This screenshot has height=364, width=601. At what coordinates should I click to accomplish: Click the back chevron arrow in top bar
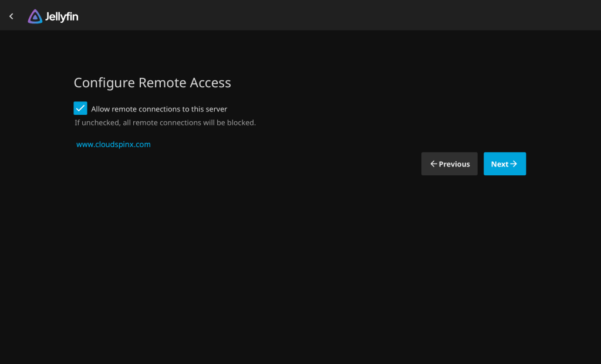pyautogui.click(x=11, y=16)
